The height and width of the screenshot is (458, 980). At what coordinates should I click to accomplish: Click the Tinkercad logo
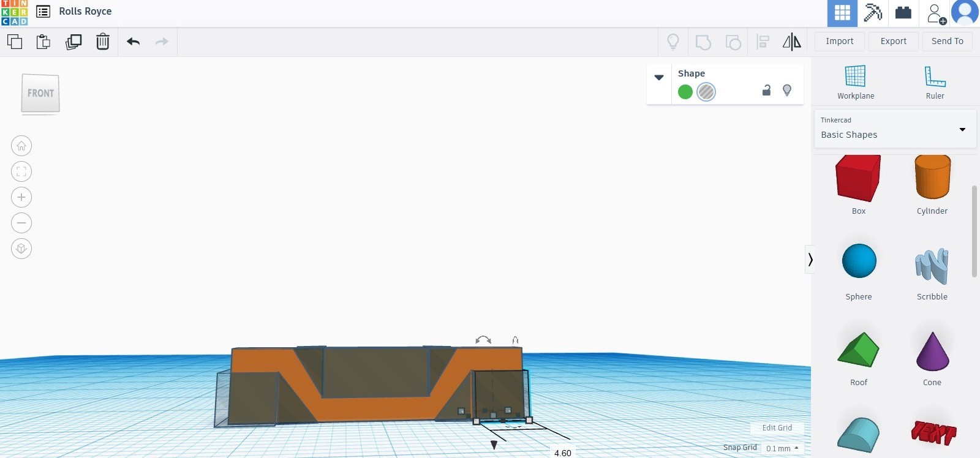pyautogui.click(x=14, y=12)
